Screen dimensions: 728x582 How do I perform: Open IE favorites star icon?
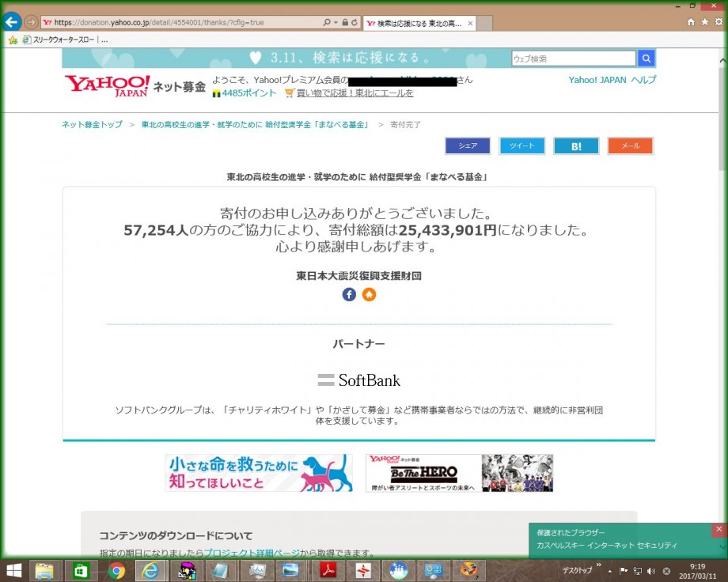[x=705, y=22]
